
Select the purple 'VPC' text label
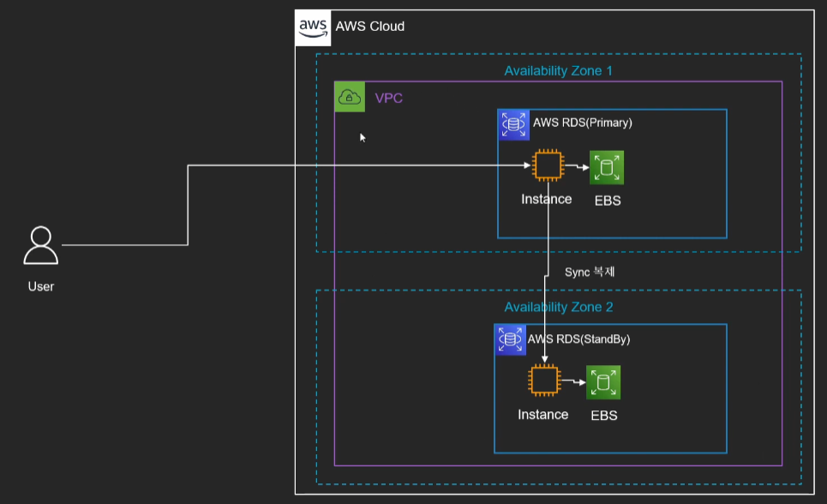tap(389, 99)
